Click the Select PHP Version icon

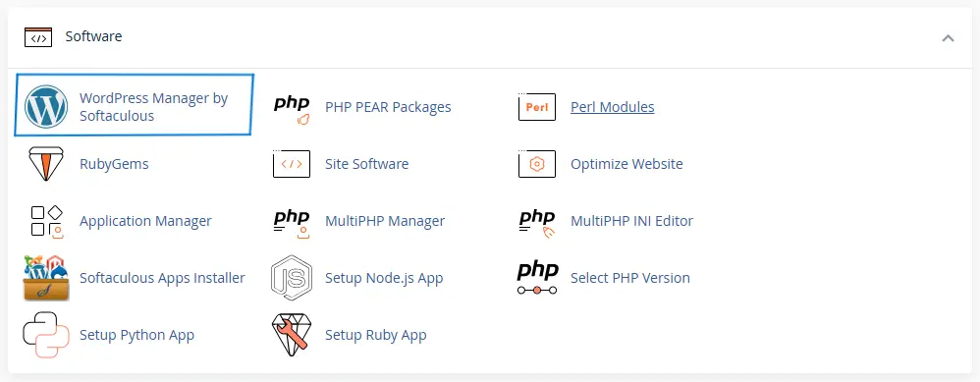pyautogui.click(x=537, y=278)
